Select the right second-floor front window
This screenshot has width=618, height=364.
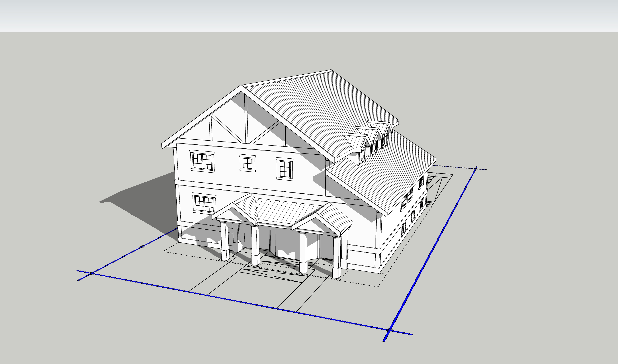tap(285, 169)
